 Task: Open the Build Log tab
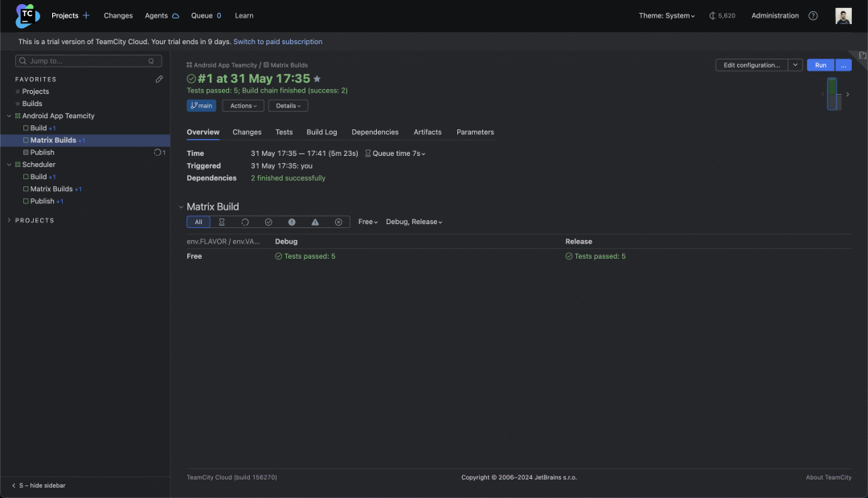point(321,133)
